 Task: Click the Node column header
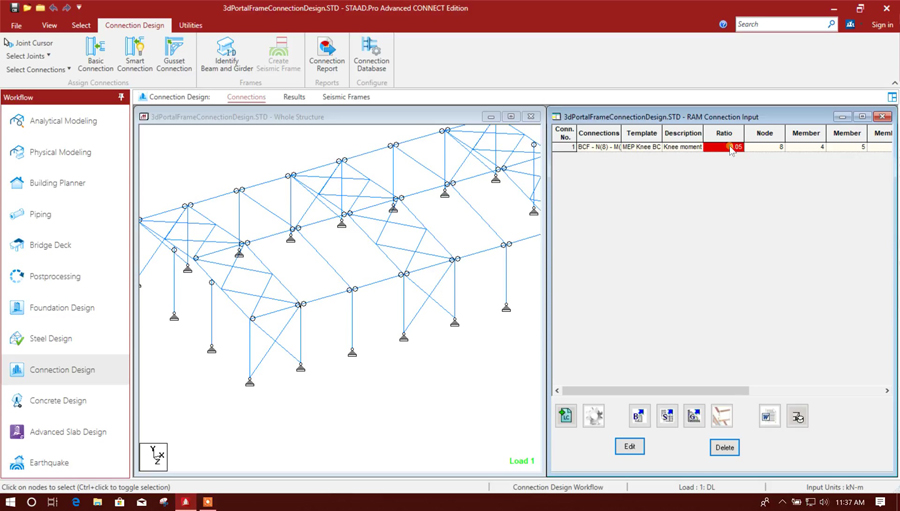pos(765,133)
